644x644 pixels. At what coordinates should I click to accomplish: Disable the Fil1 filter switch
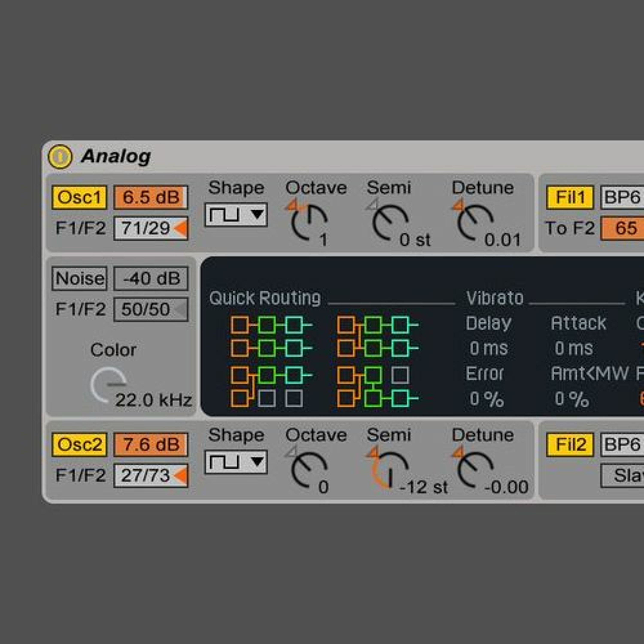pyautogui.click(x=570, y=197)
